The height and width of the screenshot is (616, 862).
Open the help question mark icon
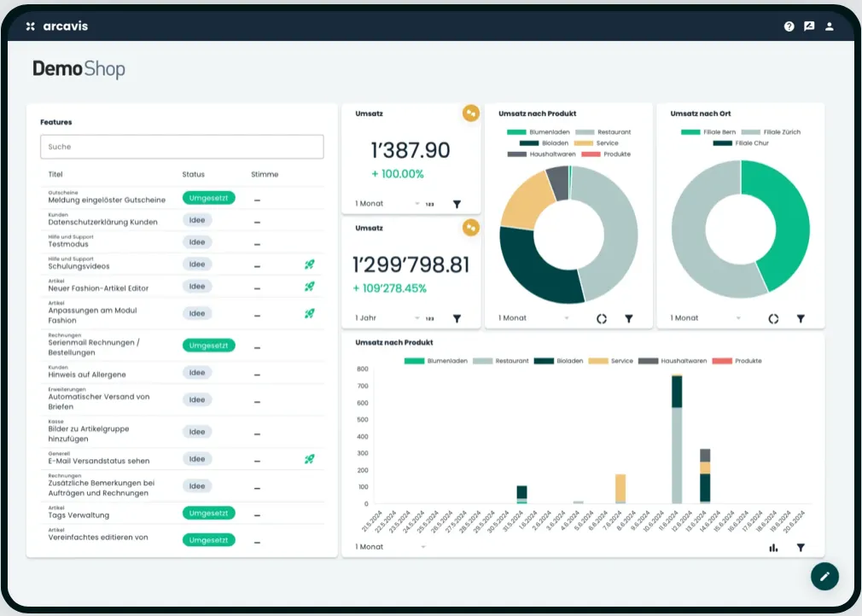[x=789, y=26]
